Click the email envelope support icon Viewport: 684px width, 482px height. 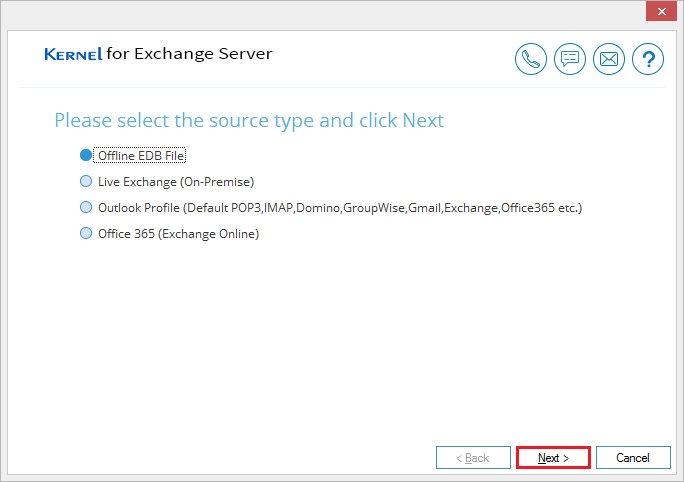(609, 59)
